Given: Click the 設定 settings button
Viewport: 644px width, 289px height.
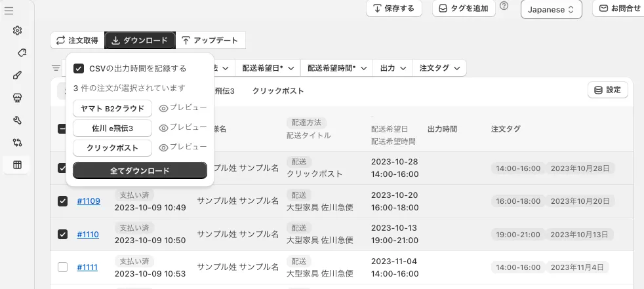Looking at the screenshot, I should [607, 90].
